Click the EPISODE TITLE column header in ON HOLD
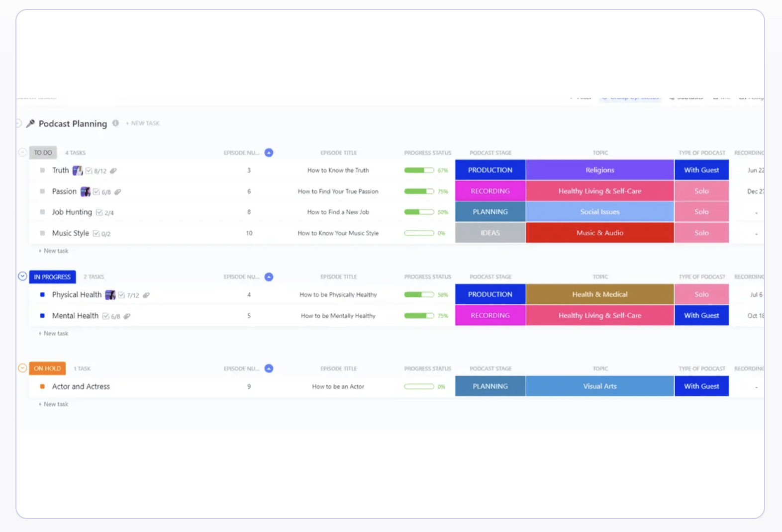 339,368
